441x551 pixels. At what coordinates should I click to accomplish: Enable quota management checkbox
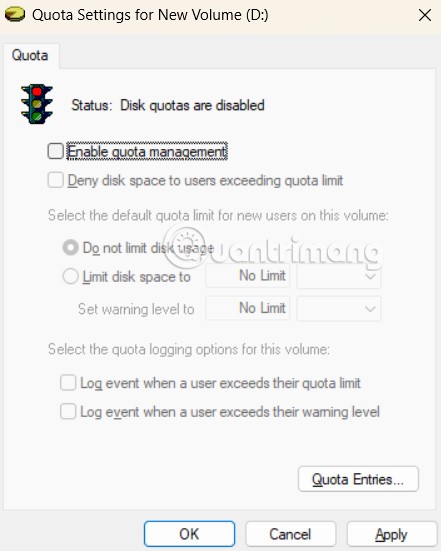click(56, 151)
